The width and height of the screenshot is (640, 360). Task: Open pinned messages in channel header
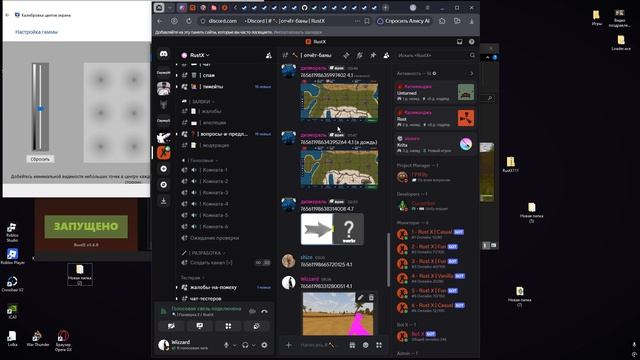[373, 55]
